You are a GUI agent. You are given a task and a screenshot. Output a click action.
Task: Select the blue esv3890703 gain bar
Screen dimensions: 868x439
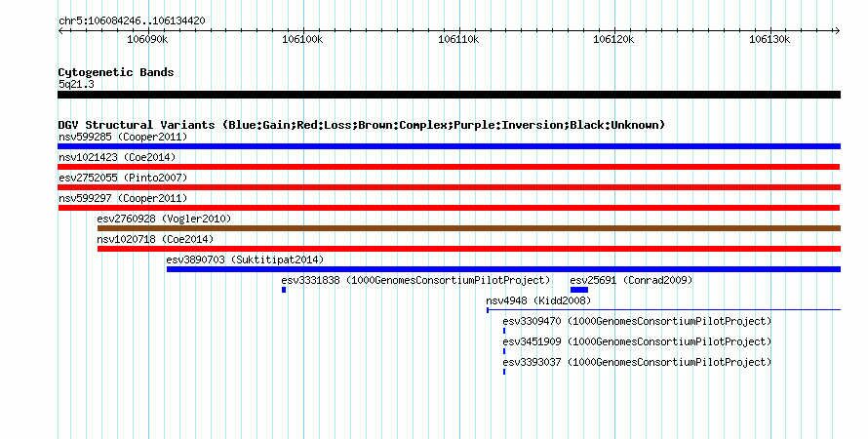tap(504, 269)
